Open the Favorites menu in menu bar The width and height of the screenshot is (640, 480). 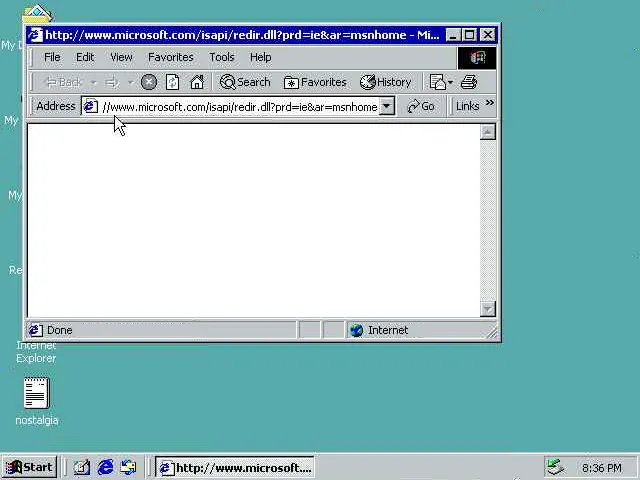(171, 57)
